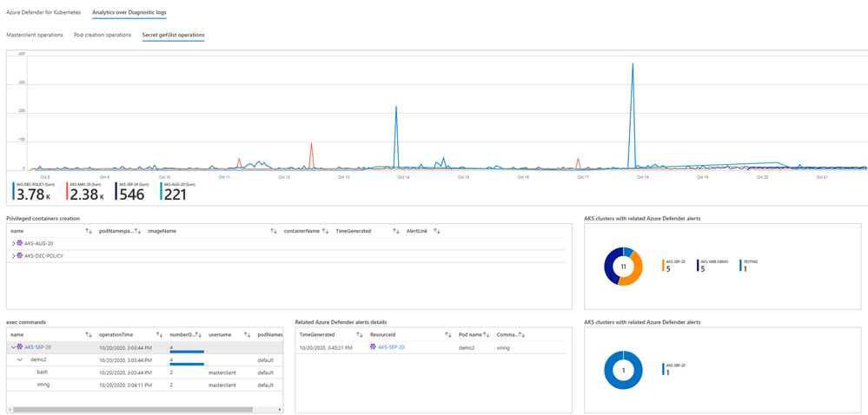
Task: Open the Azure Defender for Kubernetes tab
Action: (x=43, y=11)
